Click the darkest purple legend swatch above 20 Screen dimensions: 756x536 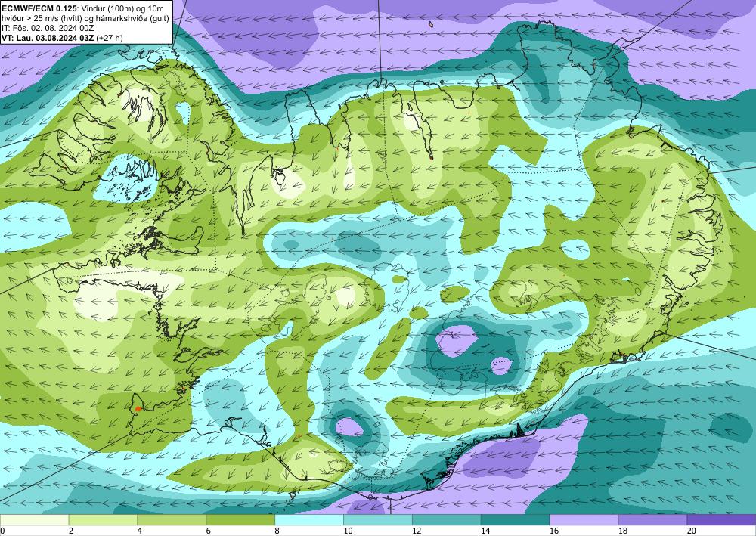click(x=721, y=520)
